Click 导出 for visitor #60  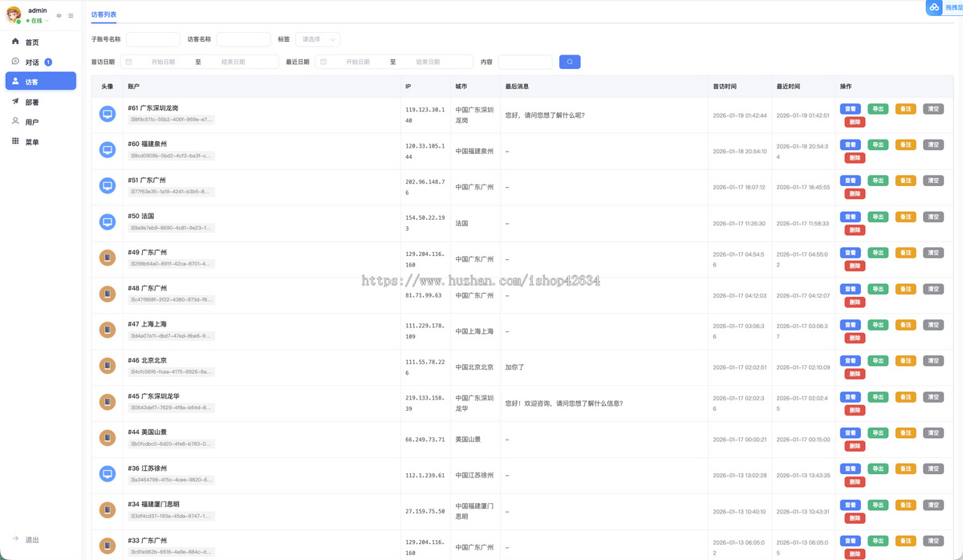pos(878,145)
